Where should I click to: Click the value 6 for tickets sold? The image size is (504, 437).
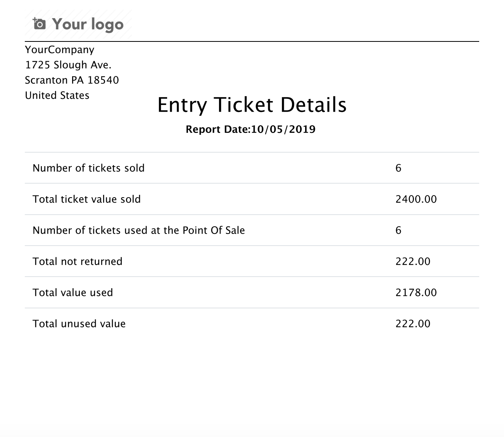[398, 168]
